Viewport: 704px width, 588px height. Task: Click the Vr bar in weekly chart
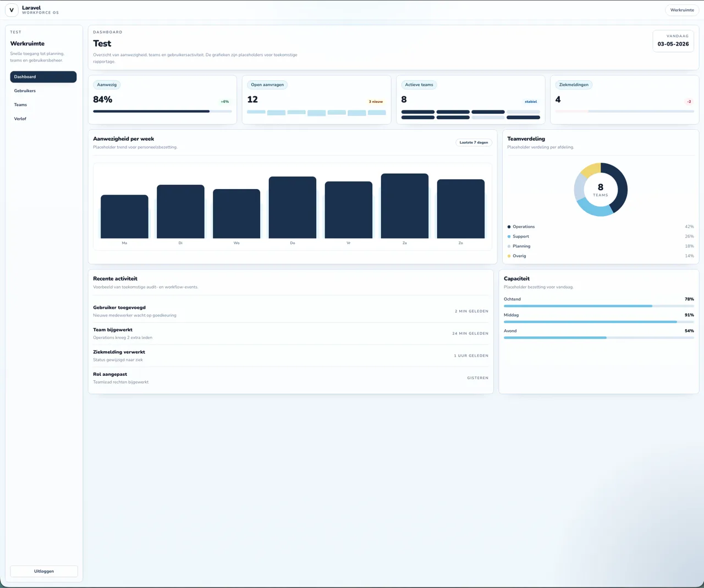pos(349,210)
